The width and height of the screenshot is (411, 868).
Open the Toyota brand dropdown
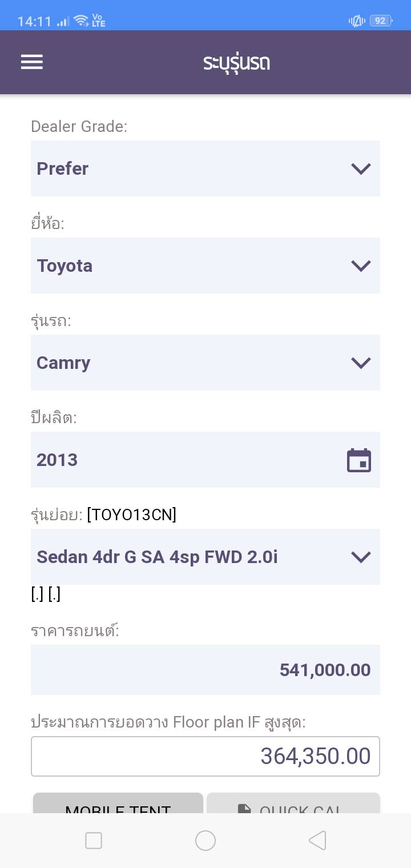tap(205, 266)
